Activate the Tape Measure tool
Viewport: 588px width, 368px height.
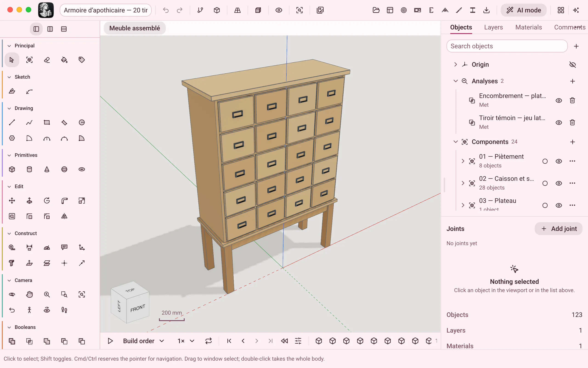12,247
